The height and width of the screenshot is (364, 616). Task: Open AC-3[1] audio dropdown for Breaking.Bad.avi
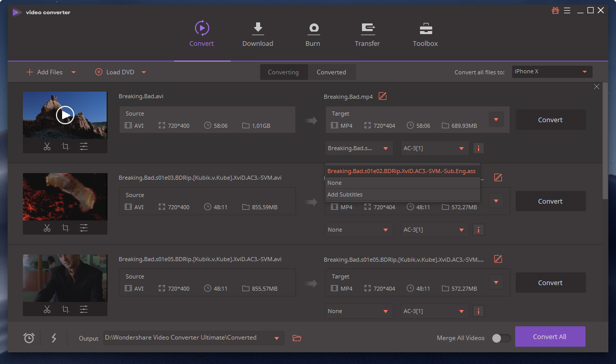tap(434, 149)
